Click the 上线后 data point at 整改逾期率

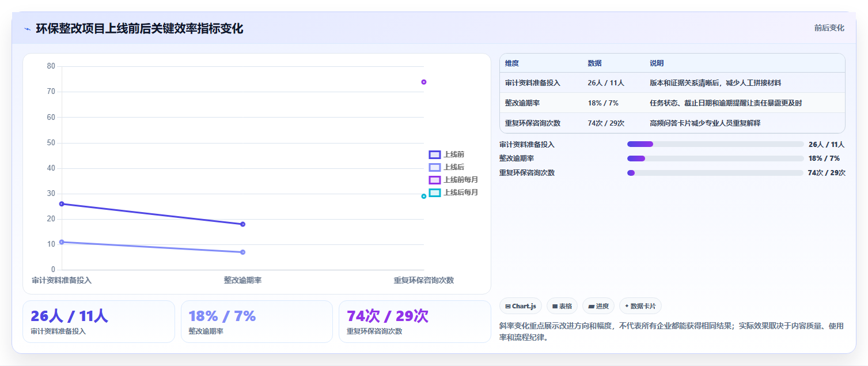pos(242,252)
